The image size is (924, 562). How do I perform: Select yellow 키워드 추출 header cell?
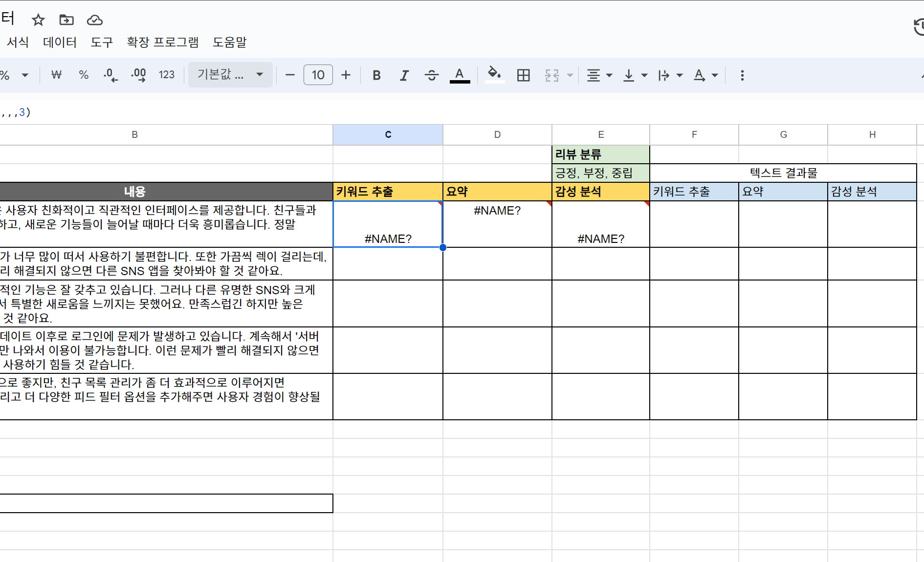tap(388, 192)
